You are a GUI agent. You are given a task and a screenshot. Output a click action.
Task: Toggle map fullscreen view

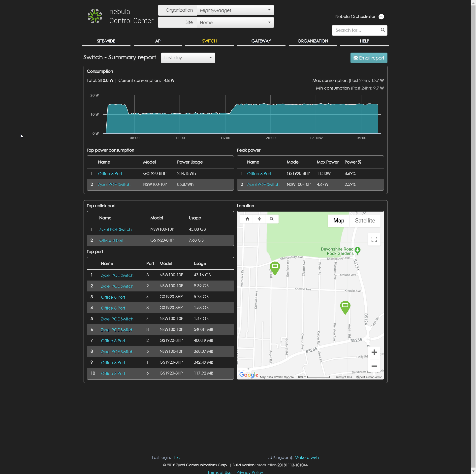tap(374, 239)
